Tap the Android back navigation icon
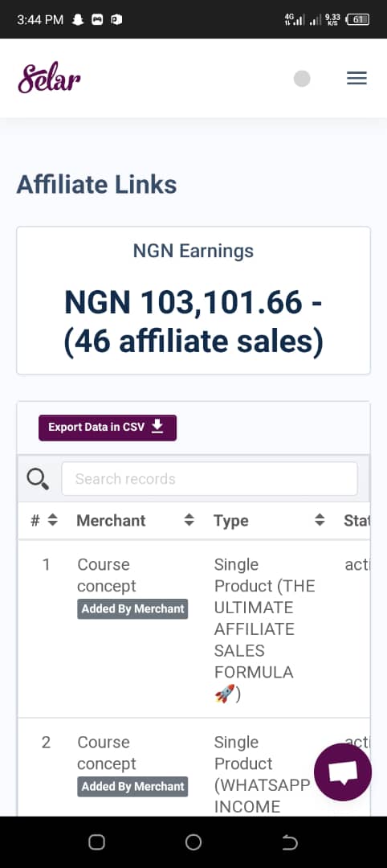 pos(290,842)
